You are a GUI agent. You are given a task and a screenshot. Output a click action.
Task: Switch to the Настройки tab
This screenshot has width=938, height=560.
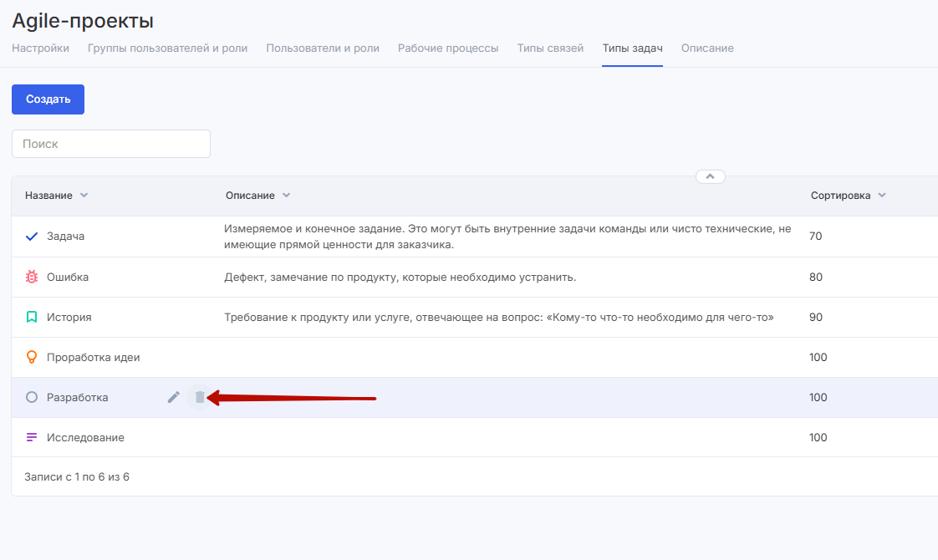pos(40,48)
